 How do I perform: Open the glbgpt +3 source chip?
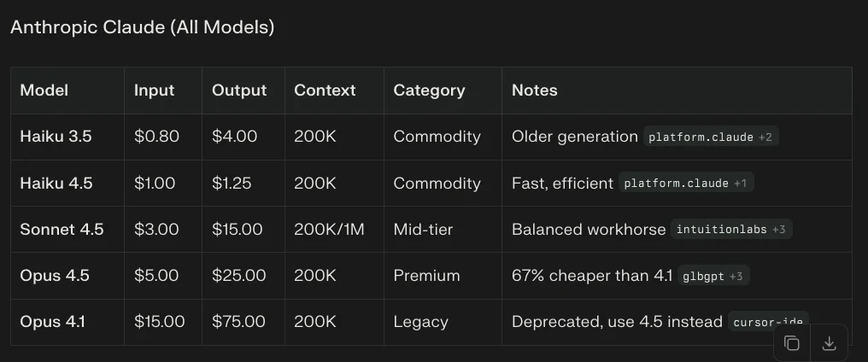click(714, 276)
